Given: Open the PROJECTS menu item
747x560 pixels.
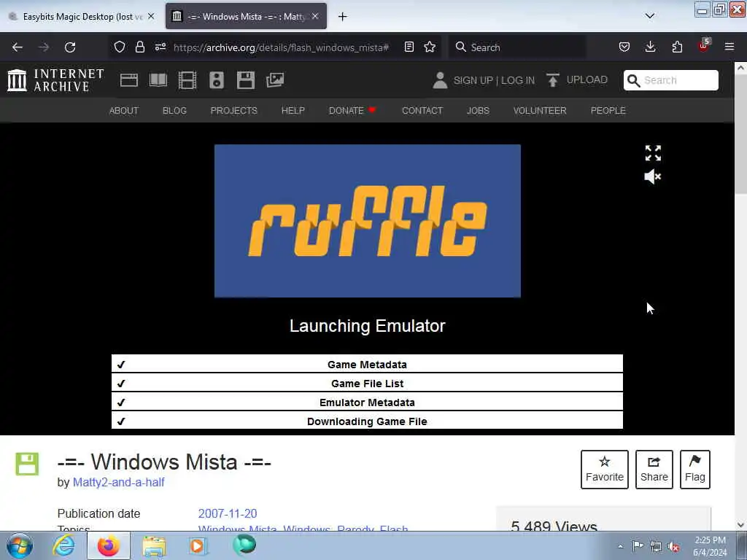Looking at the screenshot, I should click(x=234, y=111).
